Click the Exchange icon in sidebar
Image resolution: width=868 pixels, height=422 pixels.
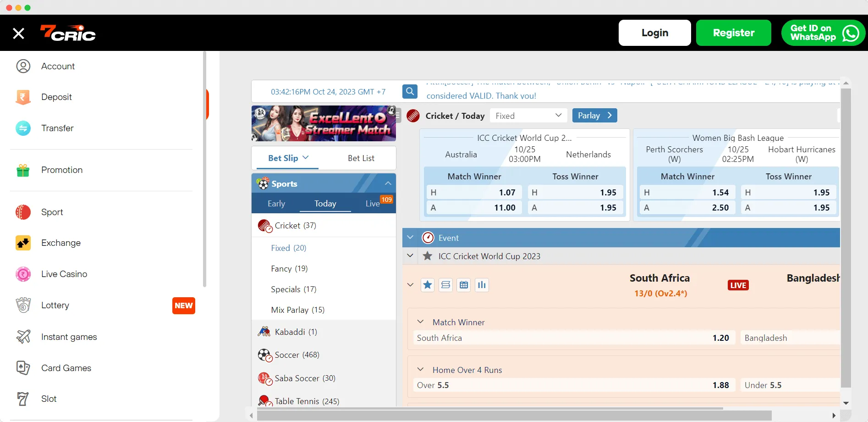(x=23, y=243)
